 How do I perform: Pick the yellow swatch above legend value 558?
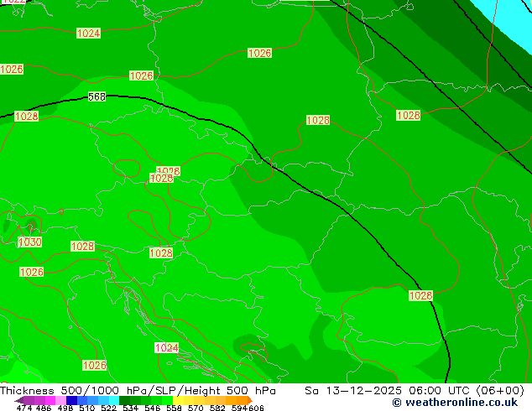(x=178, y=400)
